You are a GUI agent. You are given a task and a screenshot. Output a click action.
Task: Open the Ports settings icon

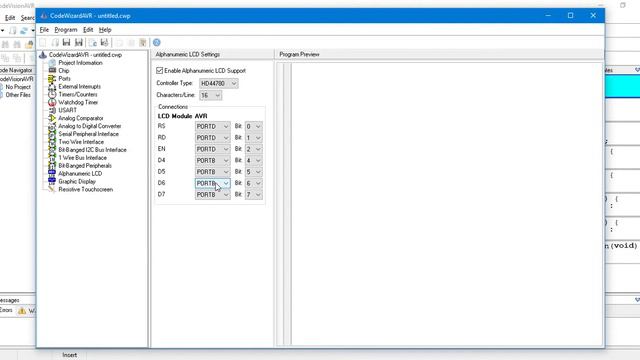[52, 78]
